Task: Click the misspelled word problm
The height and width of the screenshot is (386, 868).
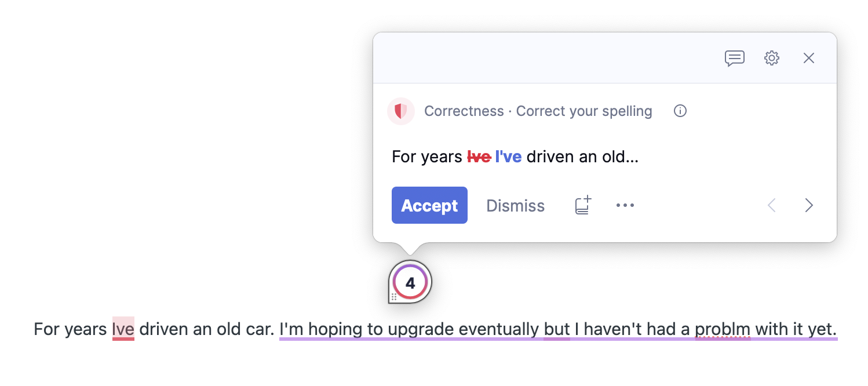Action: pos(723,329)
